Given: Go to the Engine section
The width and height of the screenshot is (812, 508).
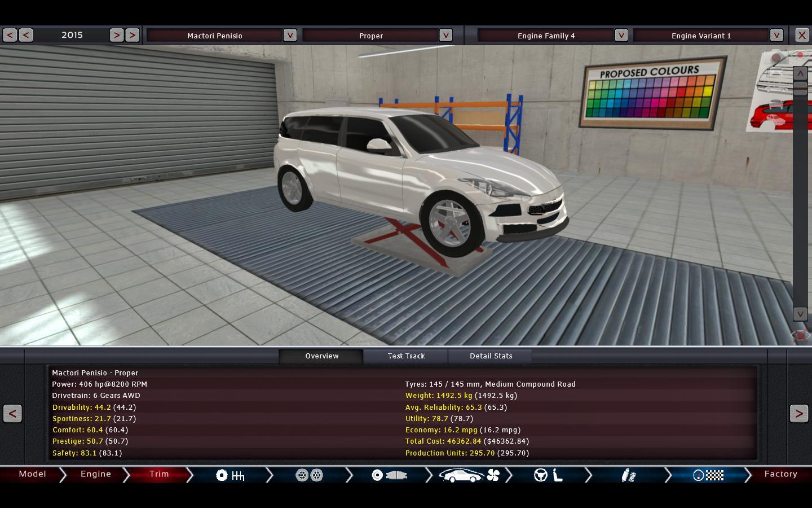Looking at the screenshot, I should pyautogui.click(x=96, y=474).
